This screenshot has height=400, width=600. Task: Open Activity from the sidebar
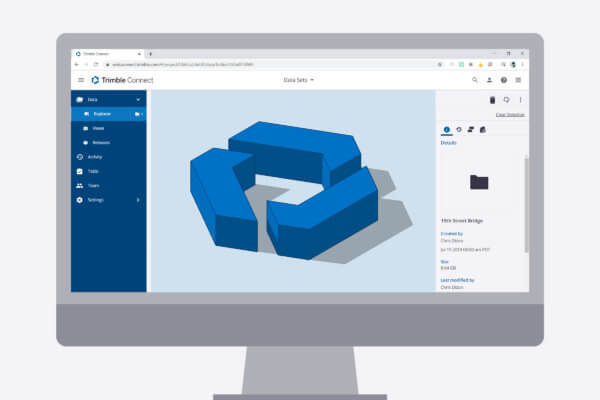95,157
